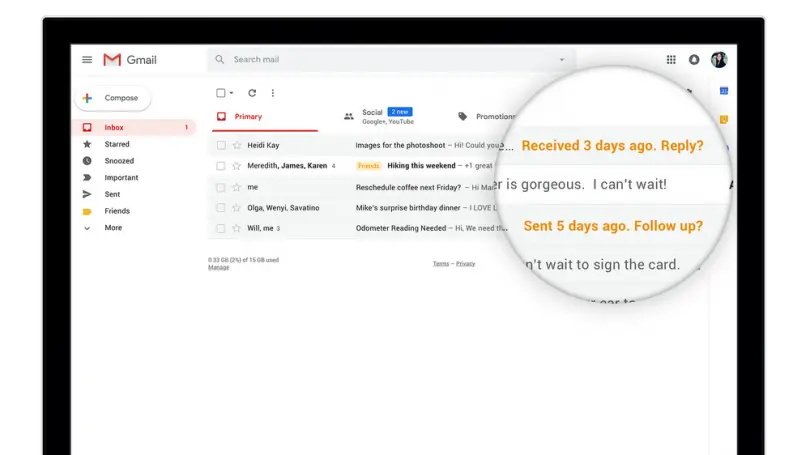Check the Olga, Wenyi, Savatino checkbox

pyautogui.click(x=221, y=208)
